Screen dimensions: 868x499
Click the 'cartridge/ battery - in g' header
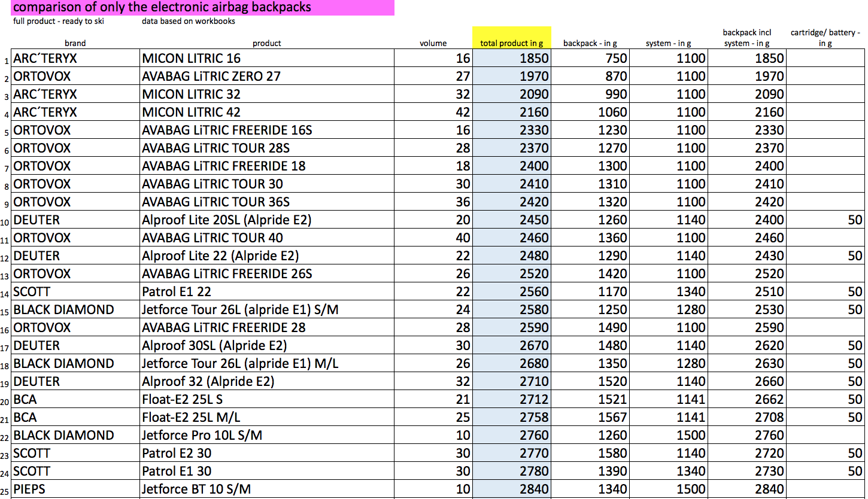[x=825, y=38]
